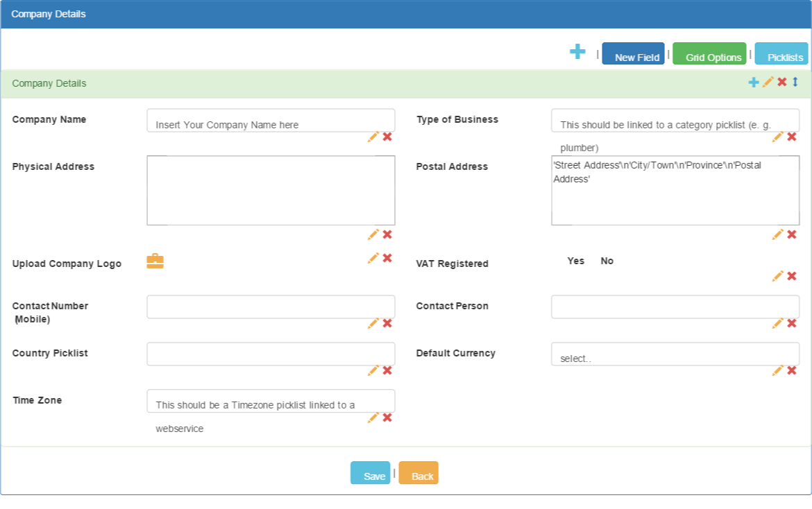Image resolution: width=812 pixels, height=509 pixels.
Task: Edit the Company Name field with pencil icon
Action: (x=373, y=137)
